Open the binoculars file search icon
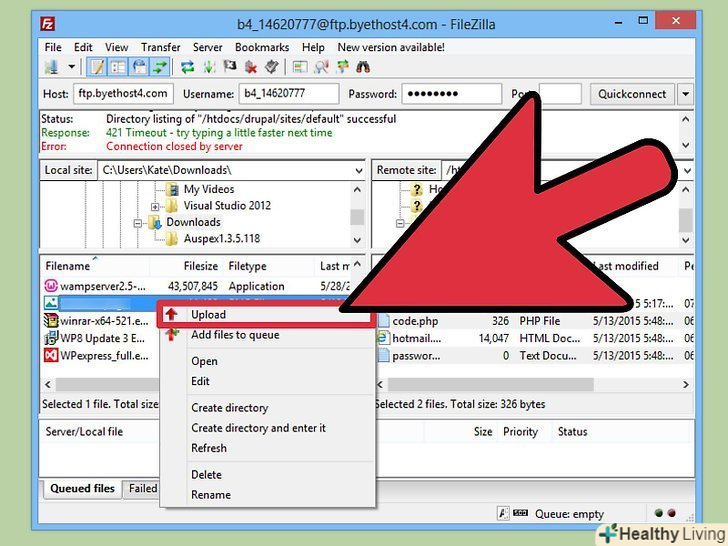This screenshot has width=728, height=546. click(363, 67)
